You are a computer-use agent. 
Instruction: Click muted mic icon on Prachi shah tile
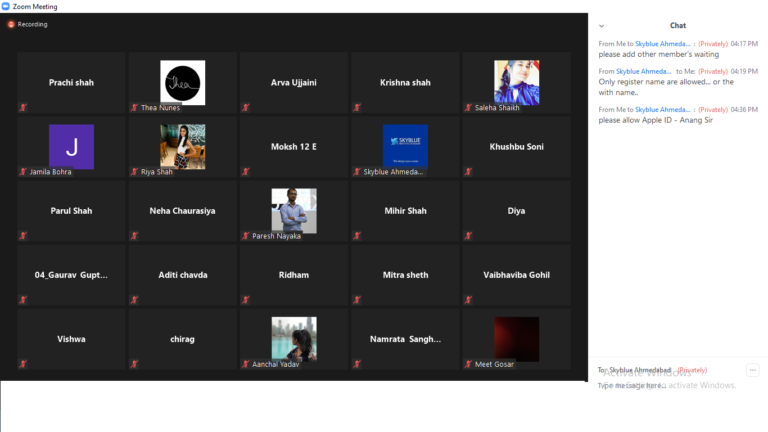23,107
